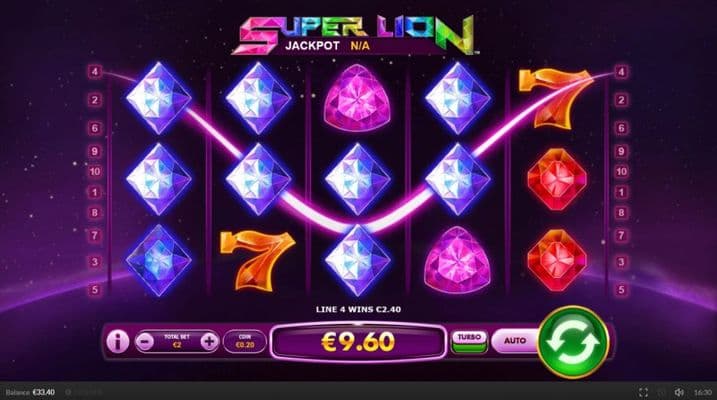This screenshot has height=400, width=717.
Task: Click the green spin button
Action: pyautogui.click(x=573, y=342)
